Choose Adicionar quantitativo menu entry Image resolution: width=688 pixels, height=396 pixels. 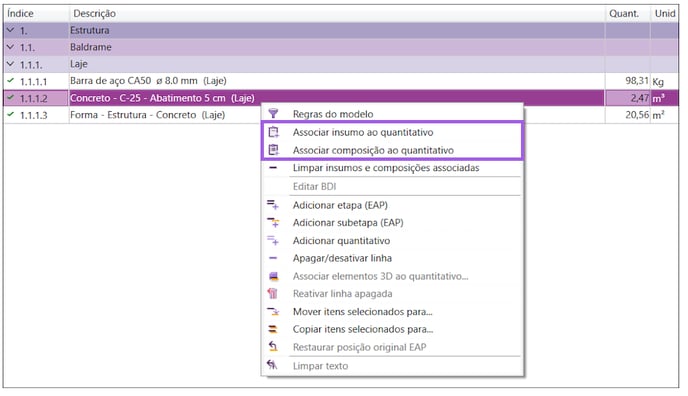coord(392,240)
